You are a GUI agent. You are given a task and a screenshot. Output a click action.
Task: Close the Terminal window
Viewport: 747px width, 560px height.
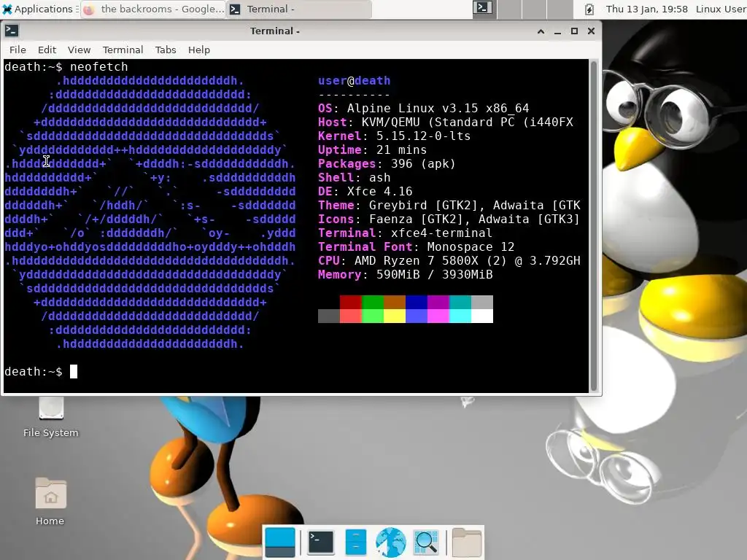tap(591, 31)
